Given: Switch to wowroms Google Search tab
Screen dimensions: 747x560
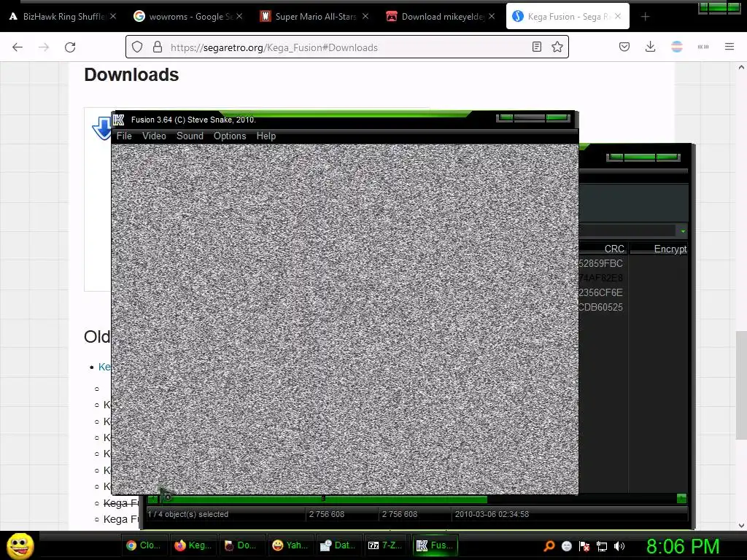Looking at the screenshot, I should point(187,17).
